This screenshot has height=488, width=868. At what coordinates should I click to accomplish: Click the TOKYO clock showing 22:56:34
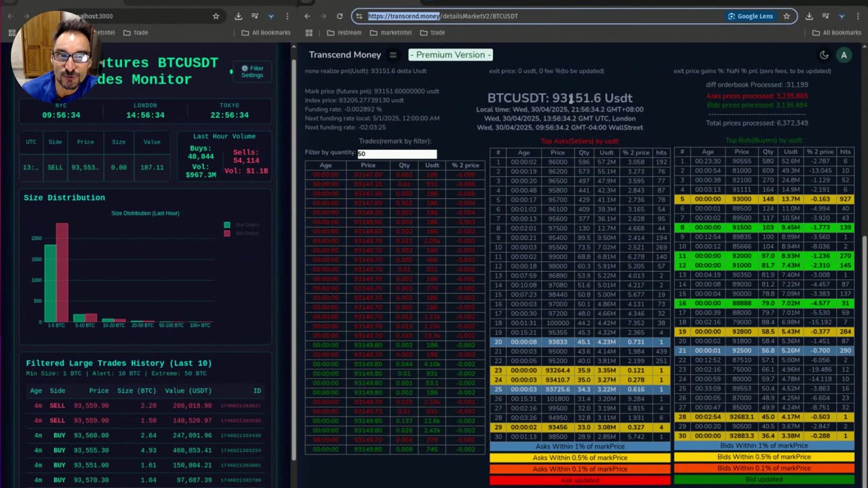click(x=229, y=111)
